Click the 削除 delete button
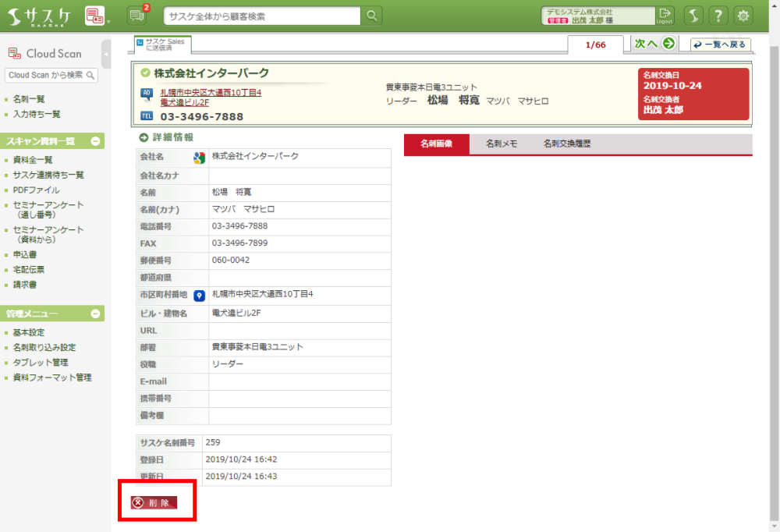 (x=154, y=503)
